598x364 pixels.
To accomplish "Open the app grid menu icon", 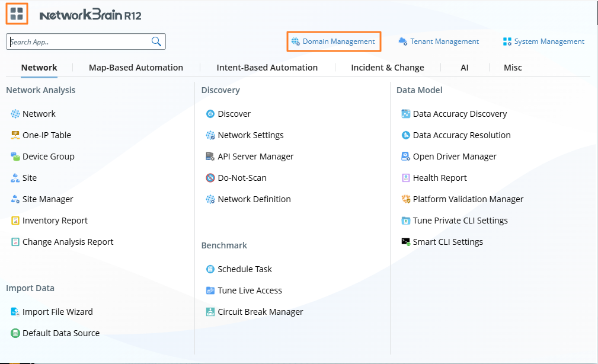I will (17, 13).
